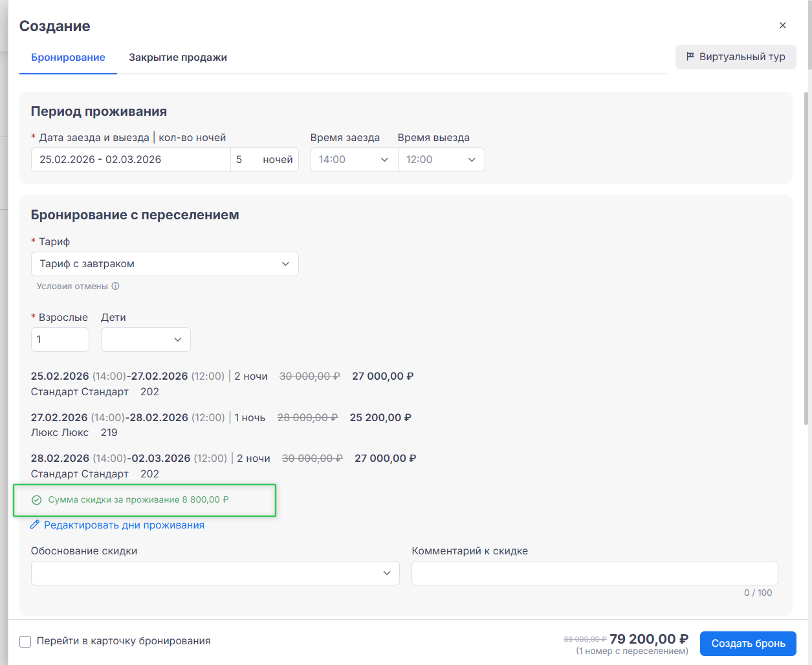Image resolution: width=812 pixels, height=665 pixels.
Task: Click the date range field 25.02.2026 - 02.03.2026
Action: (x=131, y=160)
